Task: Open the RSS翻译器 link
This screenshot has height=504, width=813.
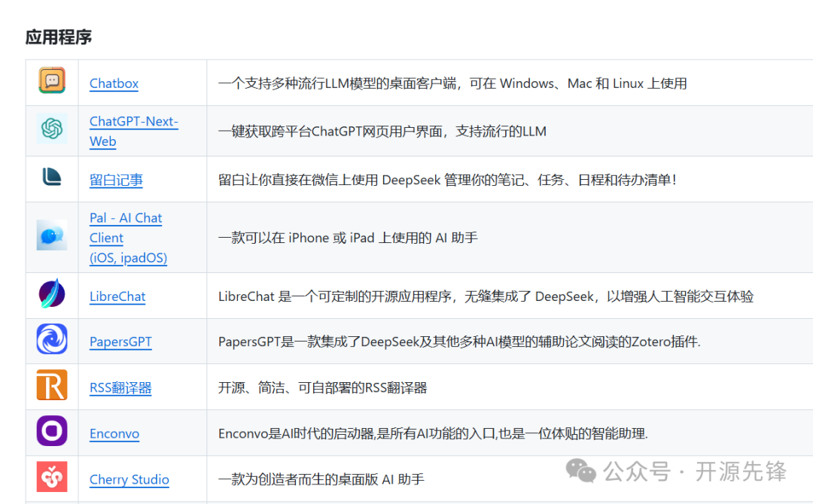Action: [120, 388]
